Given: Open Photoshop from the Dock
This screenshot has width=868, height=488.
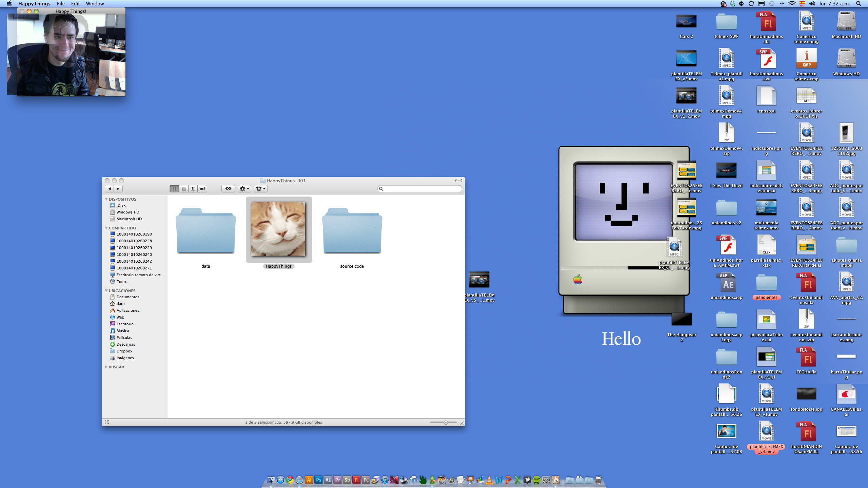Looking at the screenshot, I should click(x=318, y=480).
